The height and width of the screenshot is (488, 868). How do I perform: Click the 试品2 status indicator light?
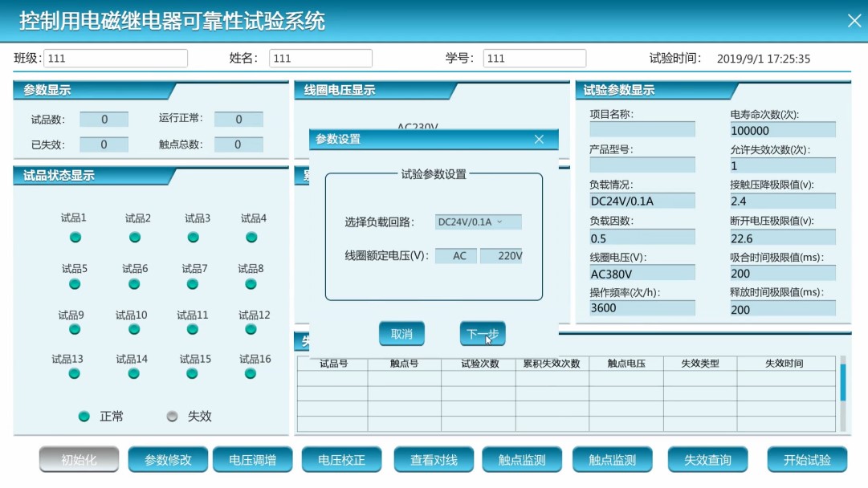(x=135, y=238)
